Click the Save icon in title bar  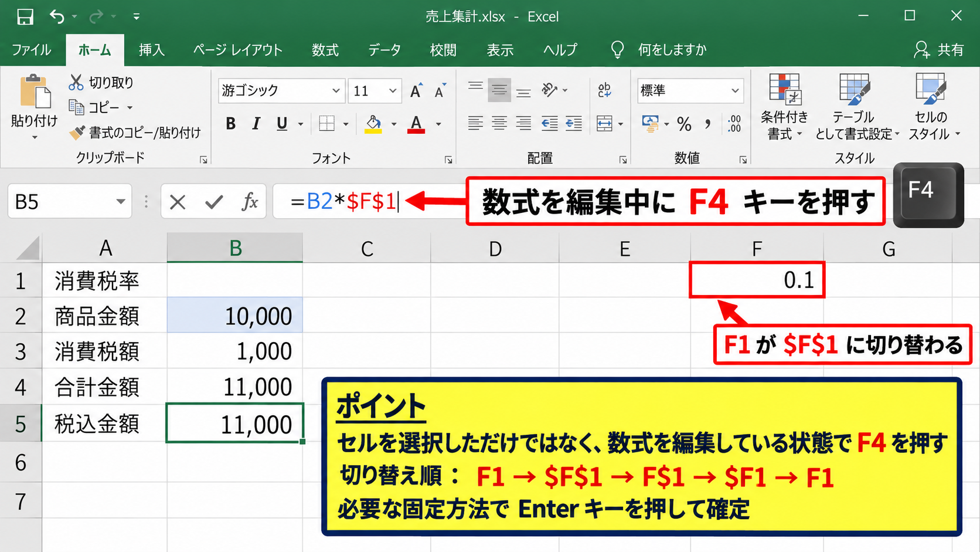click(x=25, y=16)
